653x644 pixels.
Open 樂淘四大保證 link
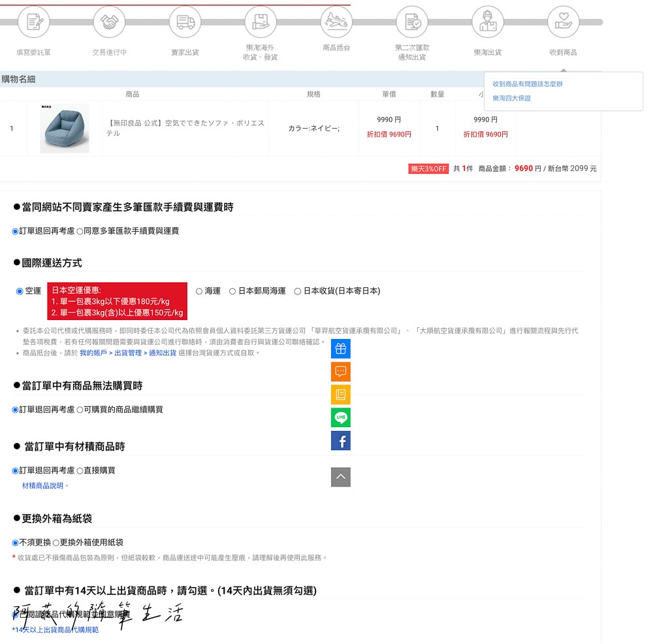(511, 99)
